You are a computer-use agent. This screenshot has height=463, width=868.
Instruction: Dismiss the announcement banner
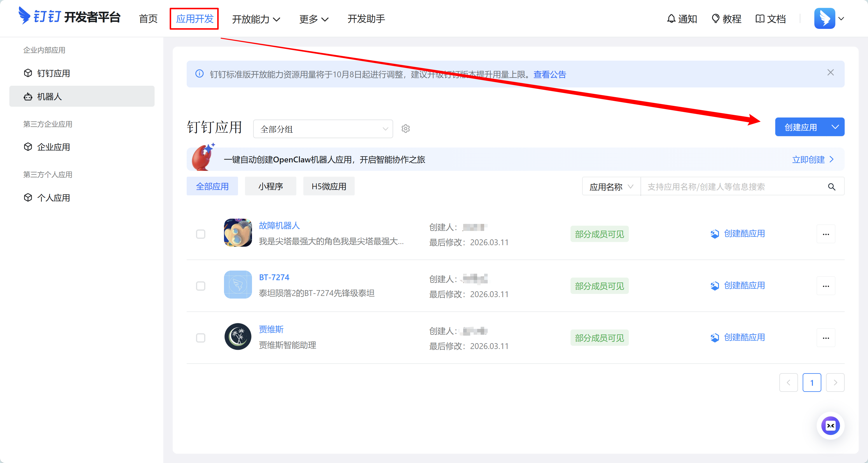coord(830,73)
